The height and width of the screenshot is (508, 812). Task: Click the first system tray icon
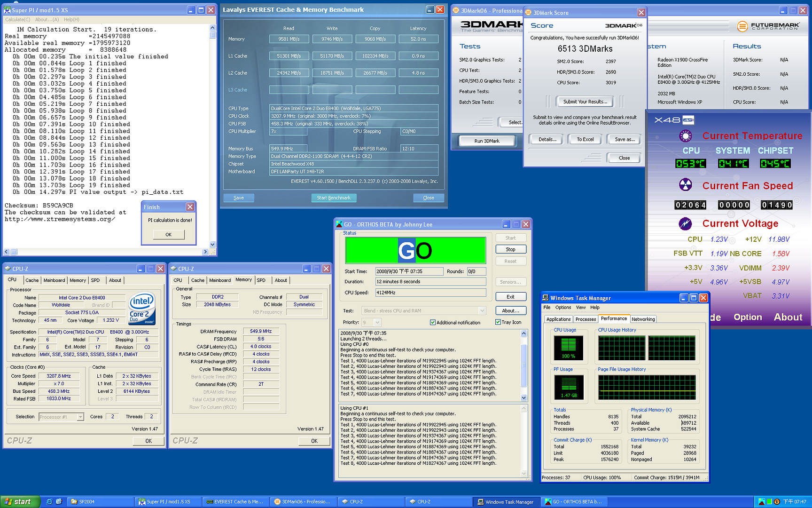[762, 502]
